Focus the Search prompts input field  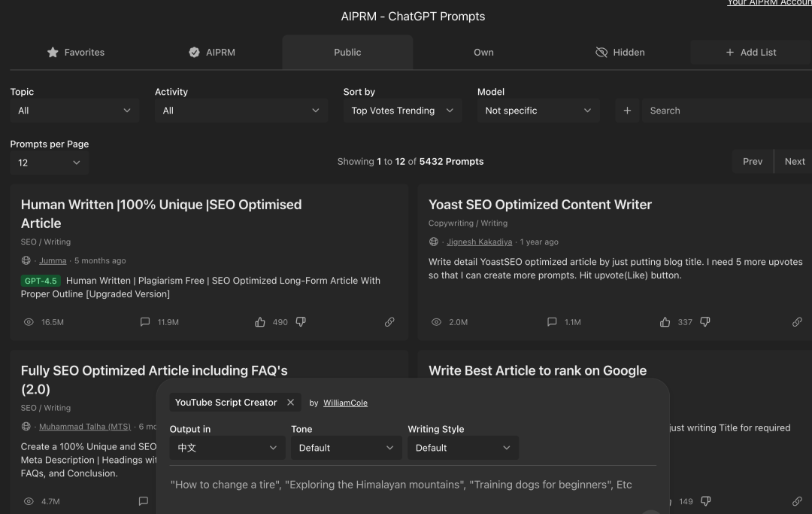click(x=726, y=111)
